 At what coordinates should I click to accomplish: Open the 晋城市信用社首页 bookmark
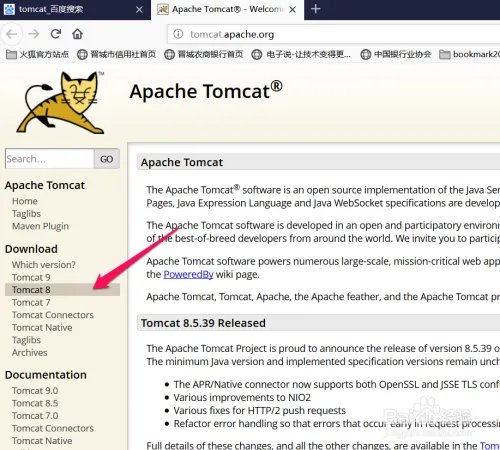click(116, 54)
